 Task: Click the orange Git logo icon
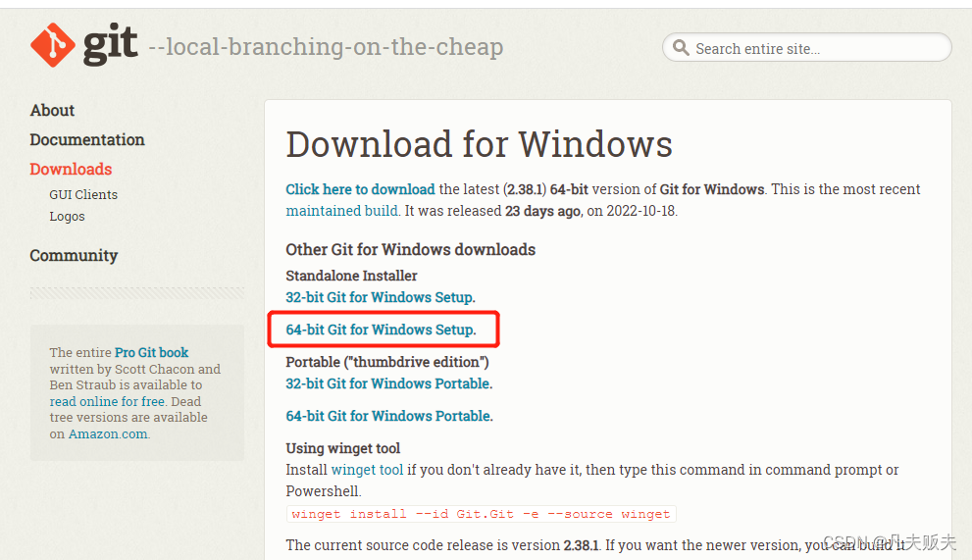(53, 45)
